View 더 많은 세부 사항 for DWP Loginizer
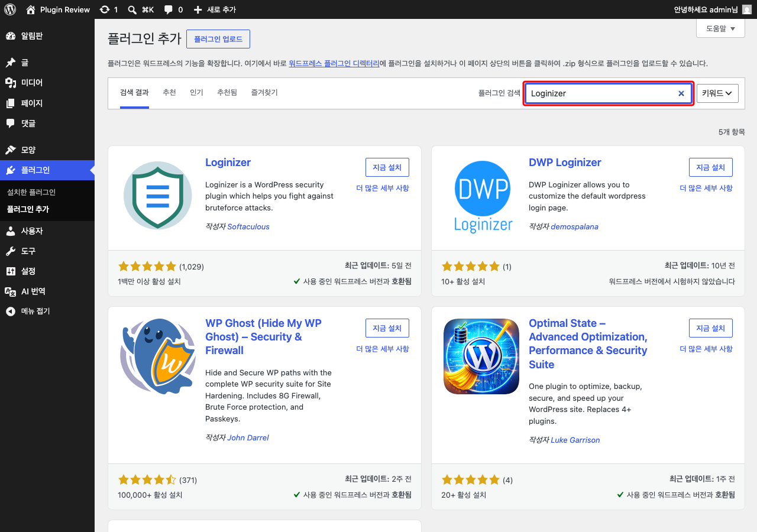The height and width of the screenshot is (532, 757). click(706, 189)
